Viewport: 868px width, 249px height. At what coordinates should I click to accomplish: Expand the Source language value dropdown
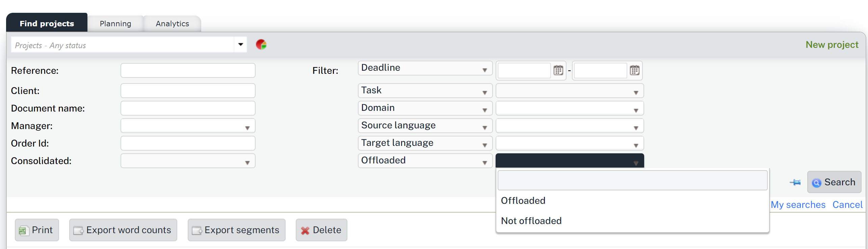tap(570, 126)
